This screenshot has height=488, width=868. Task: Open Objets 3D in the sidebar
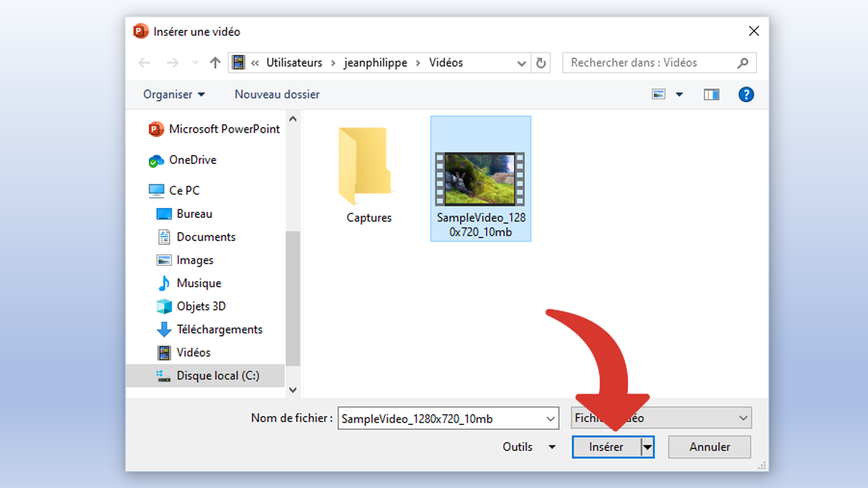pyautogui.click(x=191, y=306)
